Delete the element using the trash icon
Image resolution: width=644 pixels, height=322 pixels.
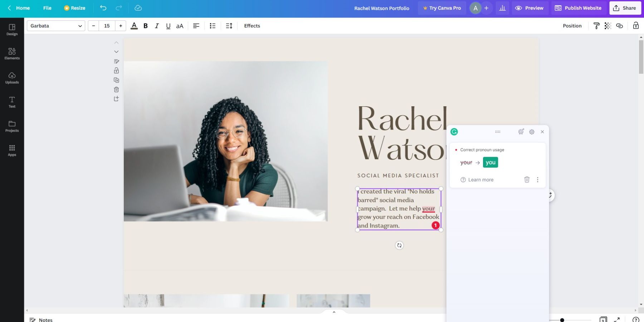(x=116, y=89)
